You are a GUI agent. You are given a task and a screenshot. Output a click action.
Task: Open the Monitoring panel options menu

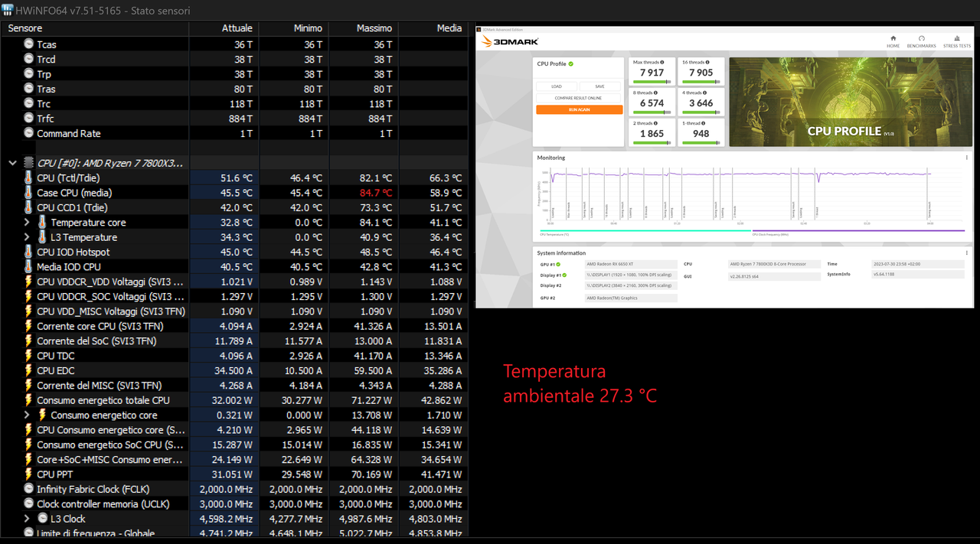tap(966, 158)
